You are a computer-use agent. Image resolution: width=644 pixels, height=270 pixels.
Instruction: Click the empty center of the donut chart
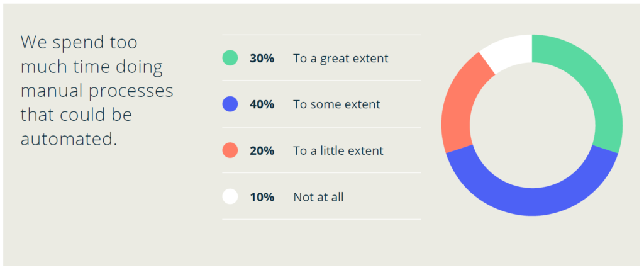point(532,125)
